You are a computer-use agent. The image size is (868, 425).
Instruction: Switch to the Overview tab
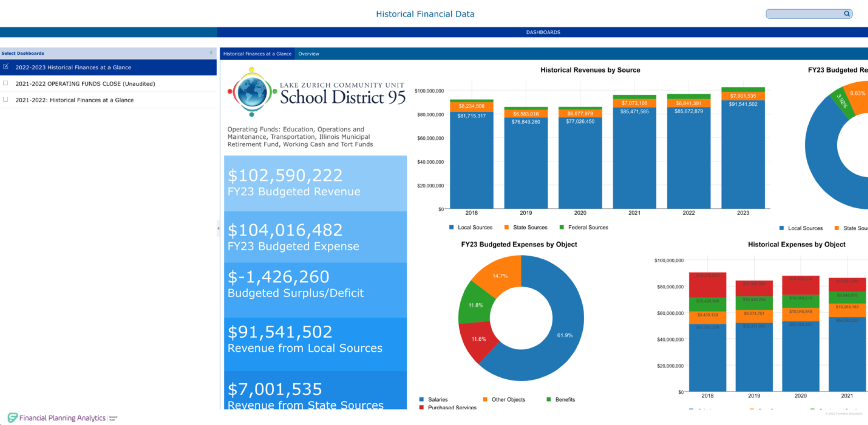pyautogui.click(x=308, y=54)
